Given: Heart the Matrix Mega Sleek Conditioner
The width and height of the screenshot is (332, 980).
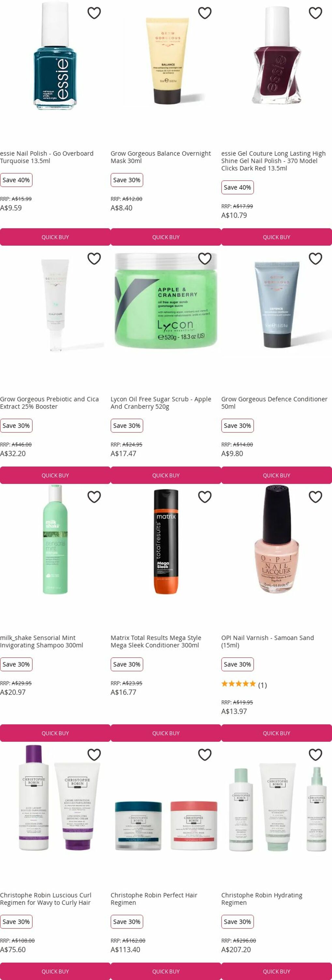Looking at the screenshot, I should 205,497.
